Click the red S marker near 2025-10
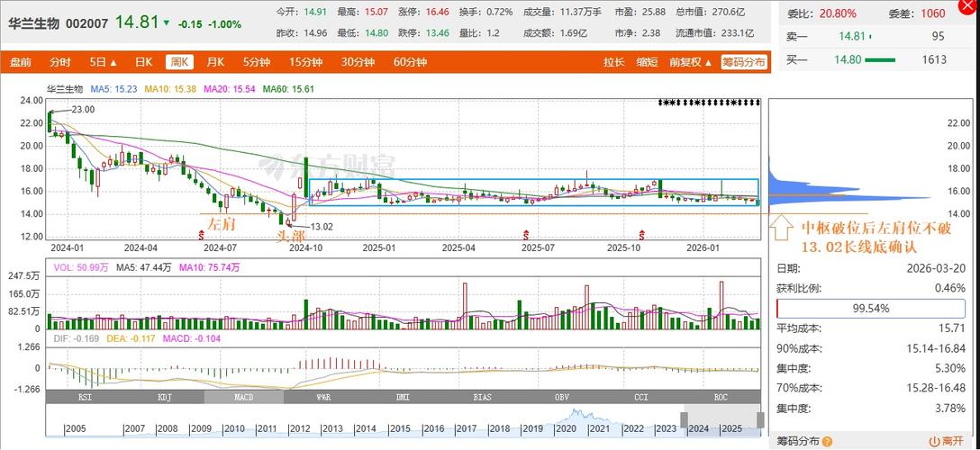Image resolution: width=980 pixels, height=450 pixels. pyautogui.click(x=642, y=235)
